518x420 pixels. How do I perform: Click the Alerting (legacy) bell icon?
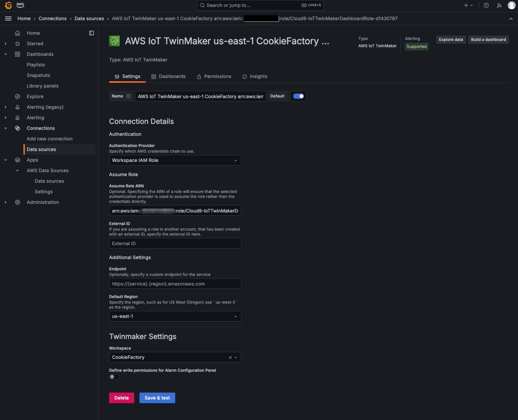[x=17, y=107]
